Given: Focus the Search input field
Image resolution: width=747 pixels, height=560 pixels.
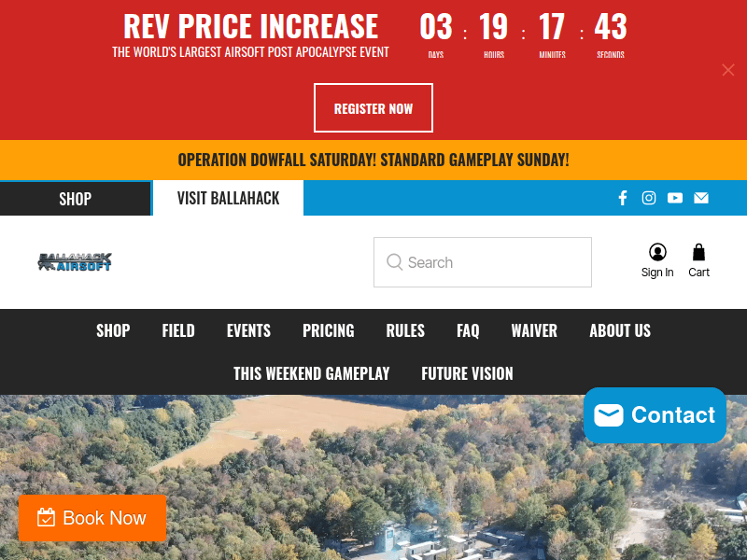Looking at the screenshot, I should tap(483, 262).
